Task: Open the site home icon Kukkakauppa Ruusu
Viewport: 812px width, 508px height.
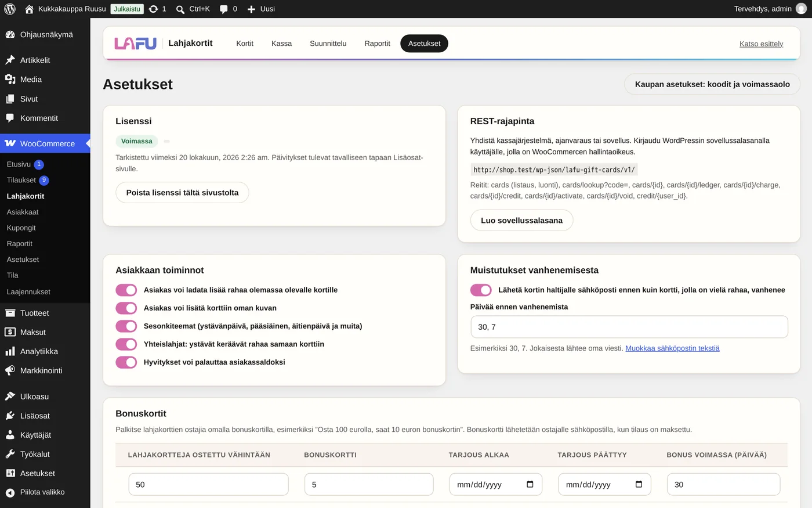Action: click(30, 9)
